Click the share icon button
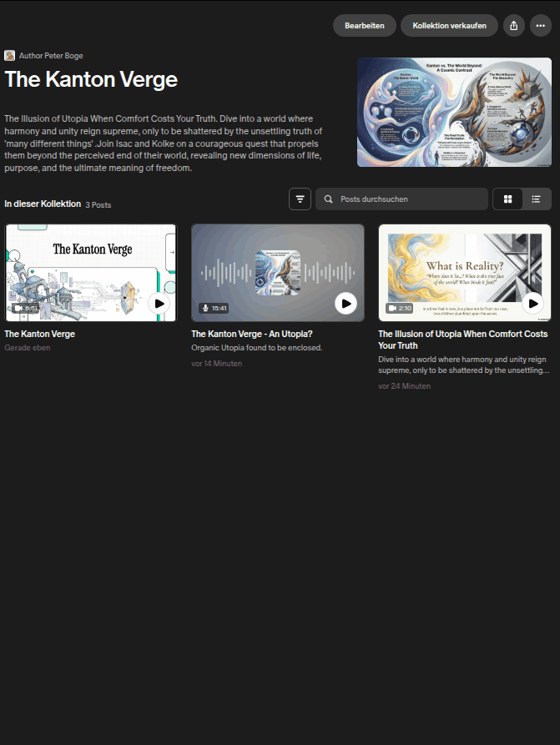560x745 pixels. pyautogui.click(x=514, y=26)
